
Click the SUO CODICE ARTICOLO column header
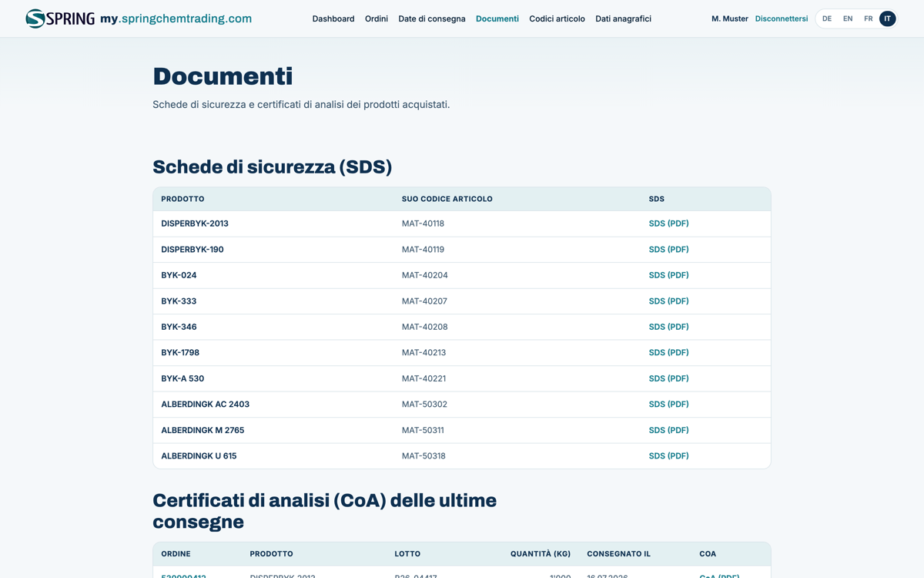pos(447,199)
